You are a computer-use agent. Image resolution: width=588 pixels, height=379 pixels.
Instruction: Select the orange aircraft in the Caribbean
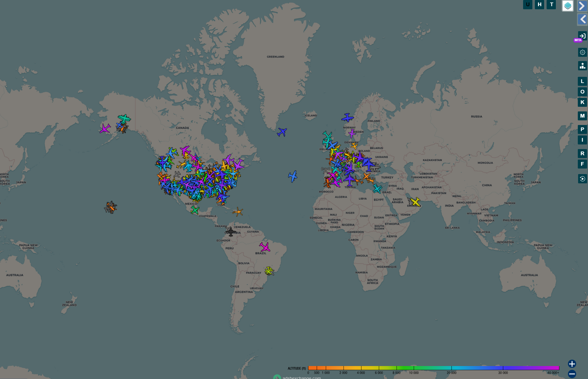pyautogui.click(x=238, y=212)
